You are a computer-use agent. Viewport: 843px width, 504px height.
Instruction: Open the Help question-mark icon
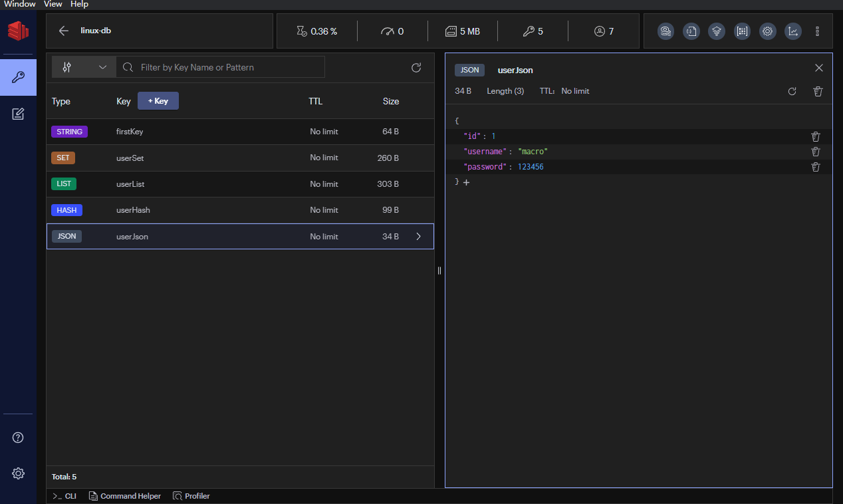click(x=18, y=438)
